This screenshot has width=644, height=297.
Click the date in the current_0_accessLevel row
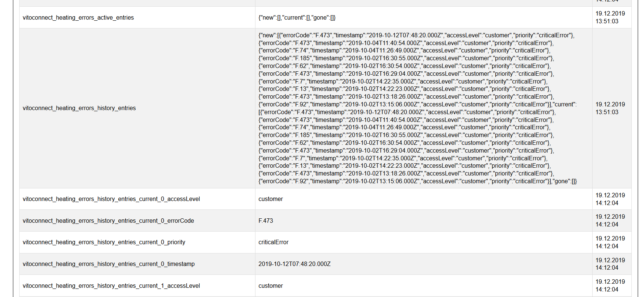click(610, 199)
